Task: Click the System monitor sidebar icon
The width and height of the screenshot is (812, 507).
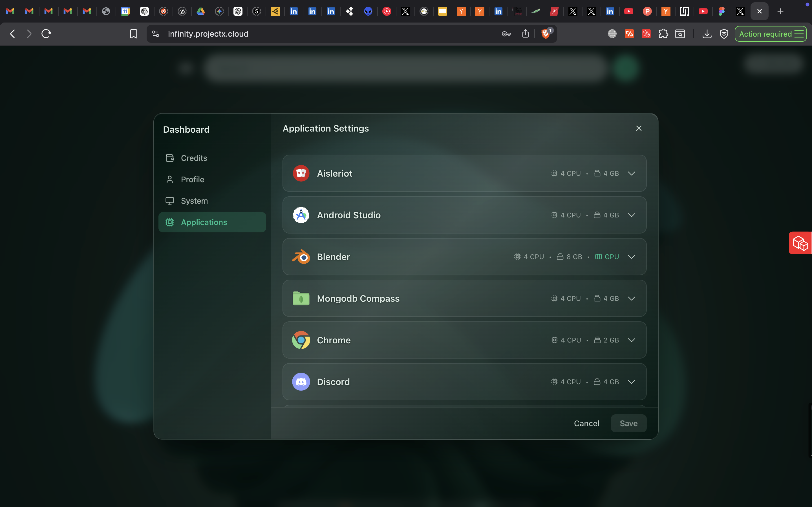Action: pos(170,201)
